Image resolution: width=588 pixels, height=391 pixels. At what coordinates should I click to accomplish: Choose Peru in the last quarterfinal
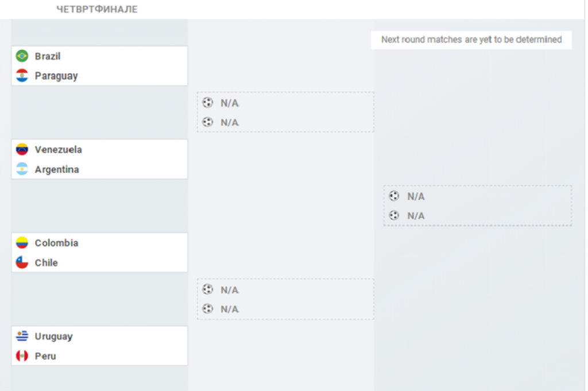coord(45,356)
